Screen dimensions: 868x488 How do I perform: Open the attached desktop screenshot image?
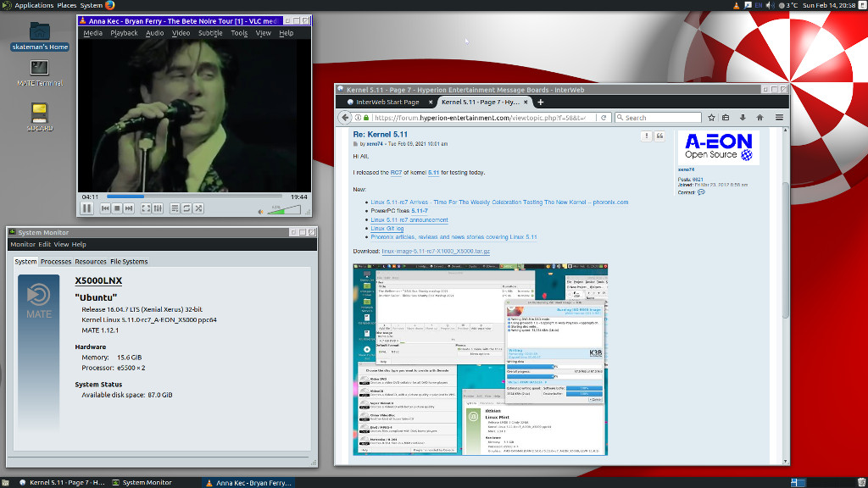[x=481, y=359]
